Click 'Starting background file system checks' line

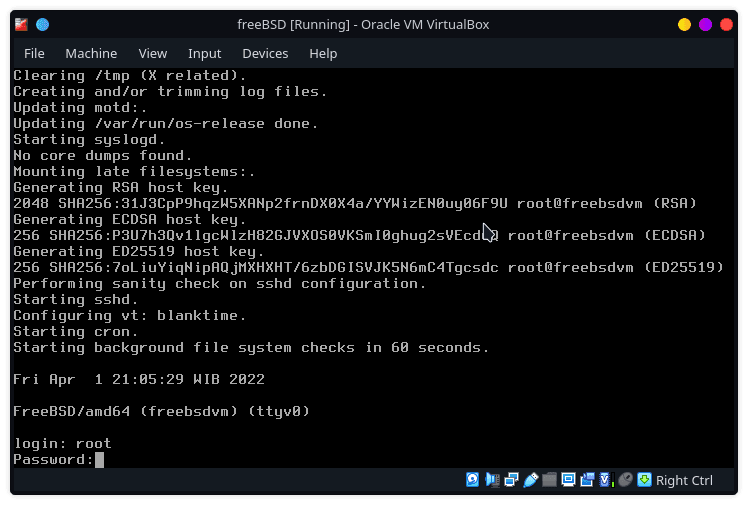pos(251,347)
